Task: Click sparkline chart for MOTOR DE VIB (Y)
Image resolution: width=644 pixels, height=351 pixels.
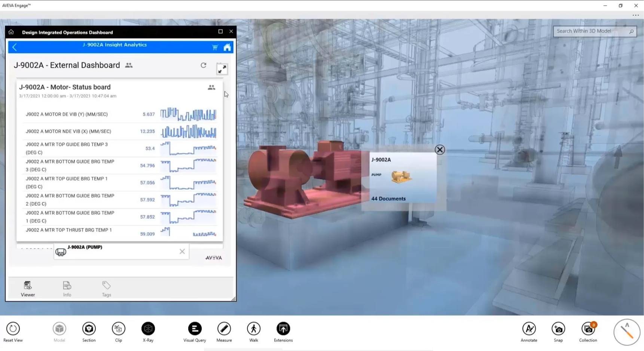Action: (x=188, y=114)
